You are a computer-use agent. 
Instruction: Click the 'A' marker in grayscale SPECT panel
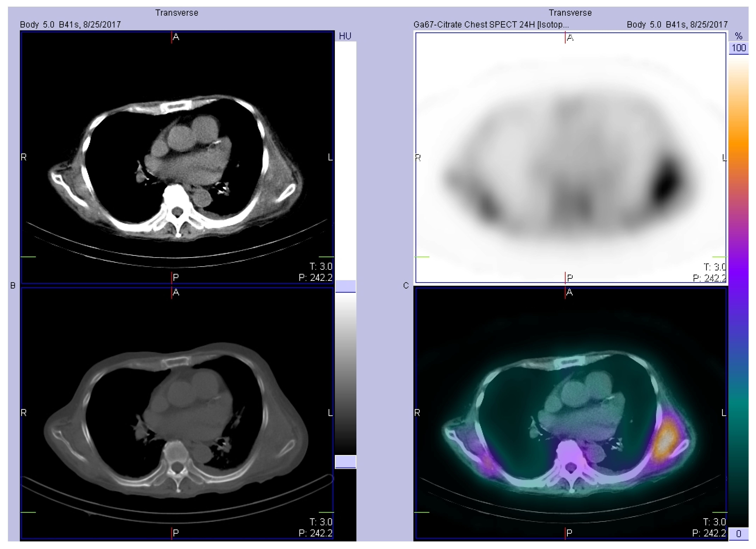(570, 37)
